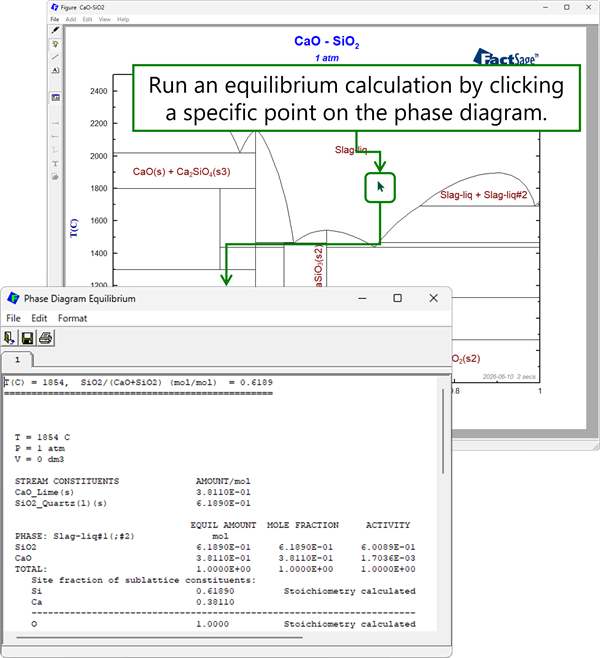600x658 pixels.
Task: Click the export arrow icon in Equilibrium toolbar
Action: [10, 338]
